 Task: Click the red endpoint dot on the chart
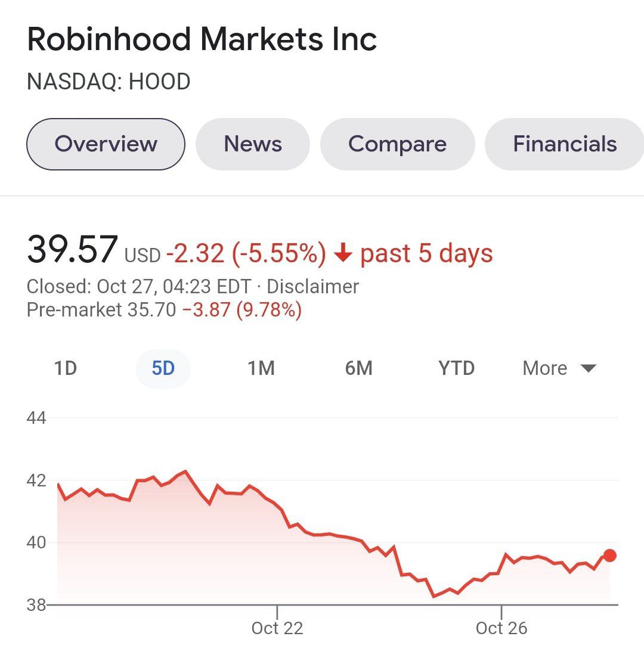coord(609,556)
